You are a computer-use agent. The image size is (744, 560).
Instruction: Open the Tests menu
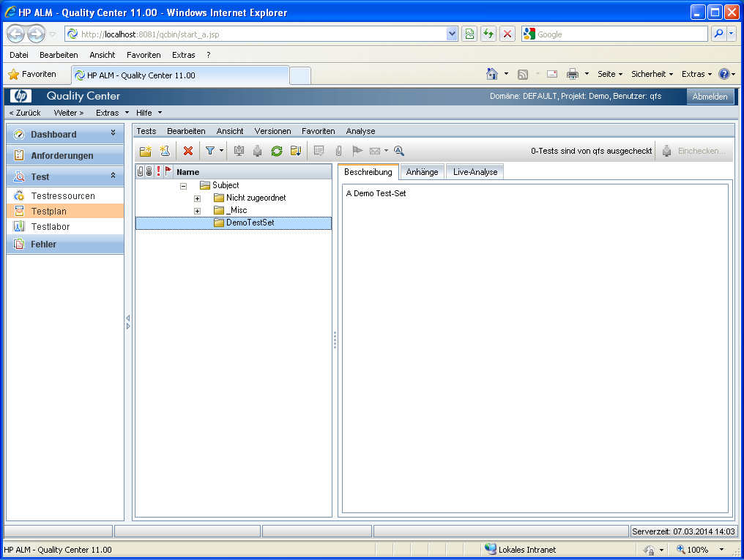tap(146, 131)
